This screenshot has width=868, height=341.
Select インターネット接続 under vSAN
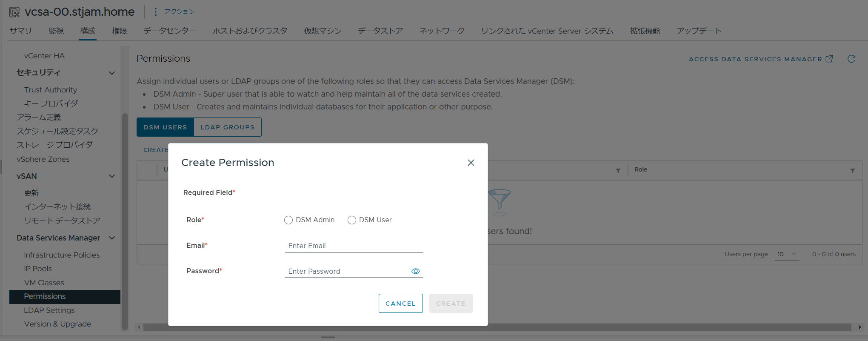click(57, 206)
